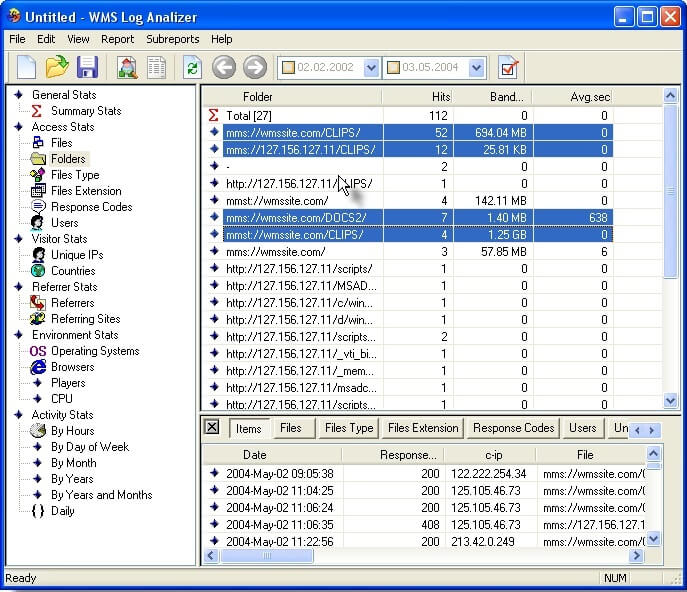Select the Players tree item
The image size is (687, 592).
[68, 383]
